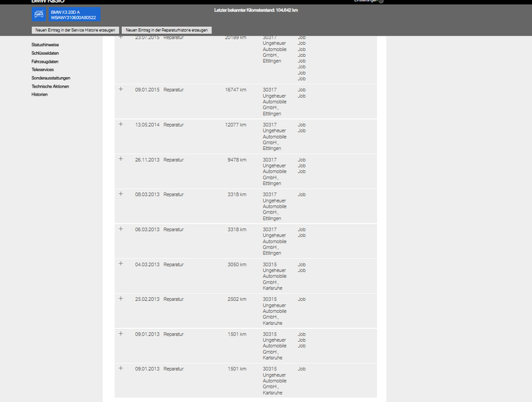Click the Letzter bekannter Kilometerstand text
The image size is (532, 402).
click(x=256, y=10)
